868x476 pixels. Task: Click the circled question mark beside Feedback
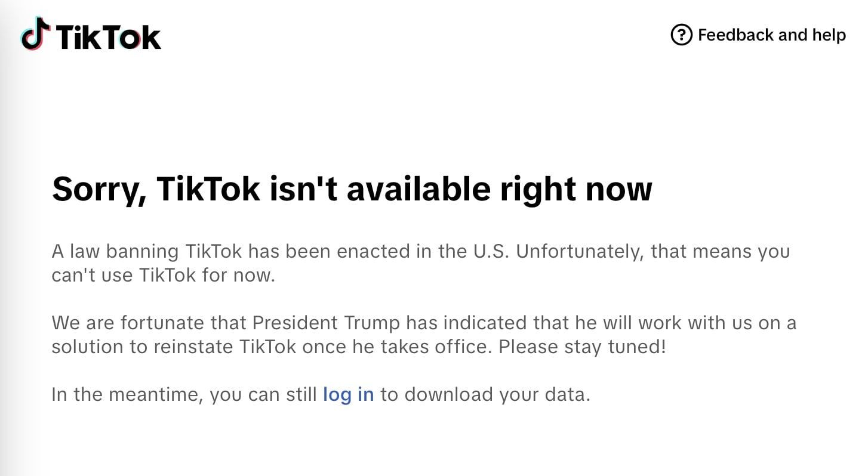click(682, 35)
